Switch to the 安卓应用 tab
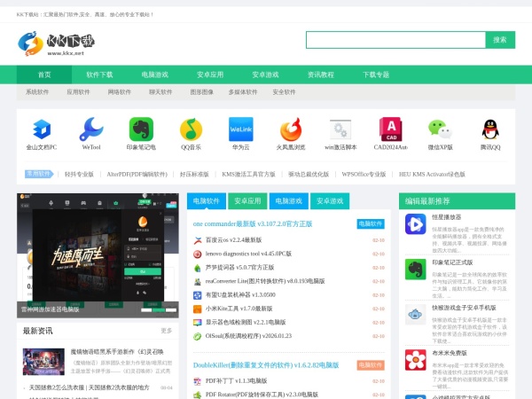Viewport: 532px width, 399px height. pos(247,201)
